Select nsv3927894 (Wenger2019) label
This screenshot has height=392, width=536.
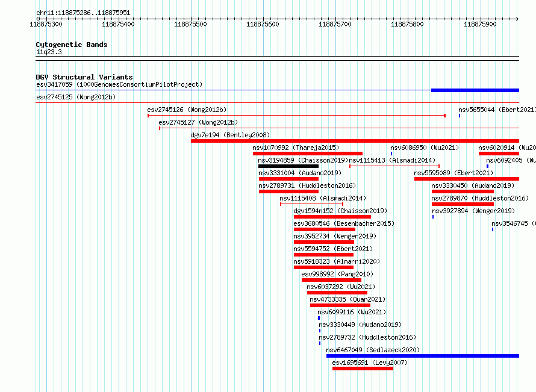point(473,211)
